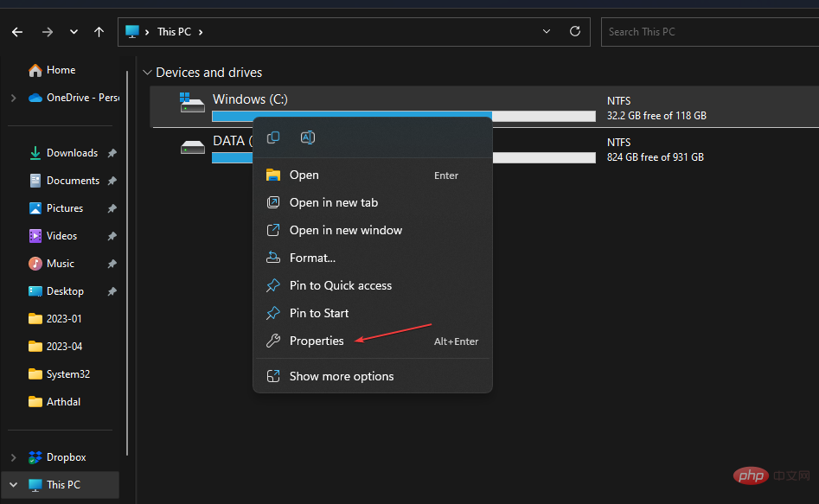The image size is (819, 504).
Task: Unpin Downloads using its pin icon
Action: click(x=112, y=152)
